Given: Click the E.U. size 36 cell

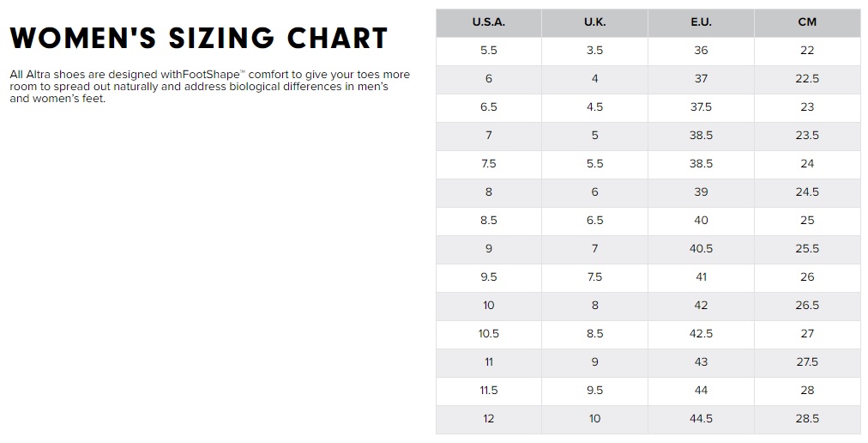Looking at the screenshot, I should [701, 51].
